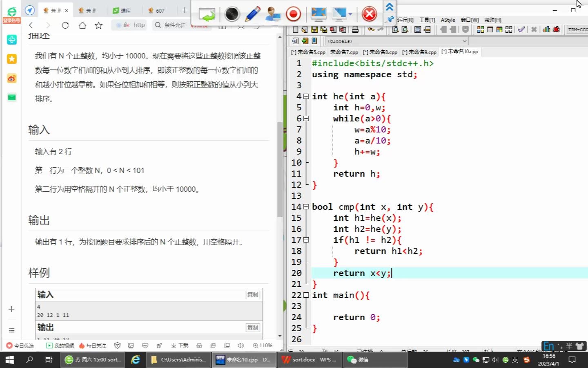This screenshot has height=368, width=588.
Task: Click the 复制 button next to 输入
Action: (253, 295)
